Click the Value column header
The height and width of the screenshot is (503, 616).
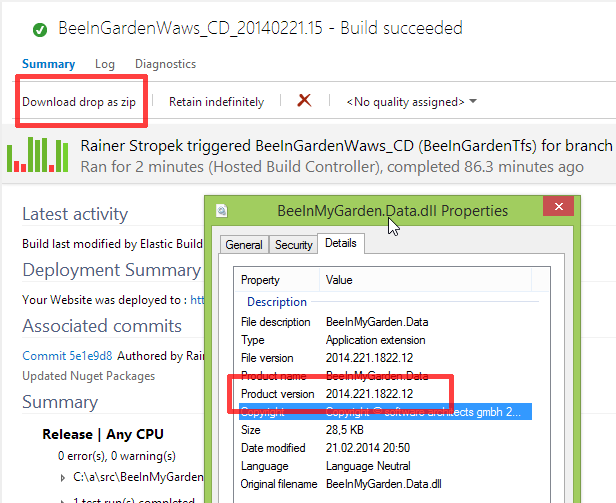pyautogui.click(x=425, y=280)
